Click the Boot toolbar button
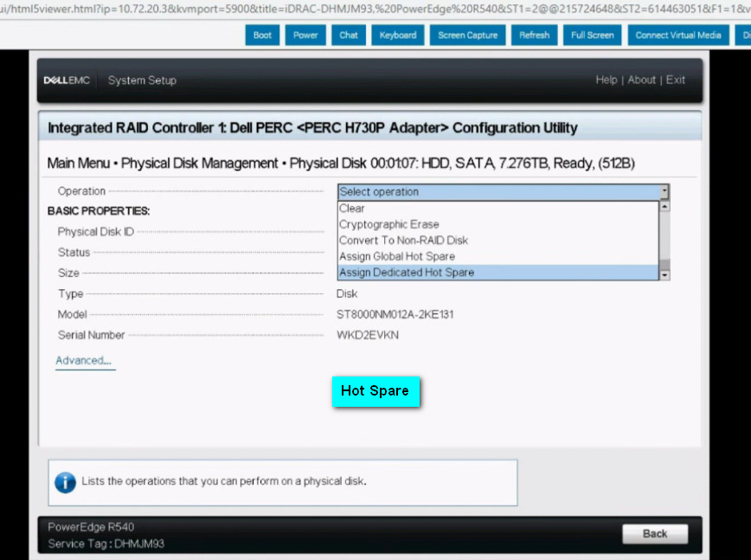Screen dimensions: 751x560 [x=262, y=35]
